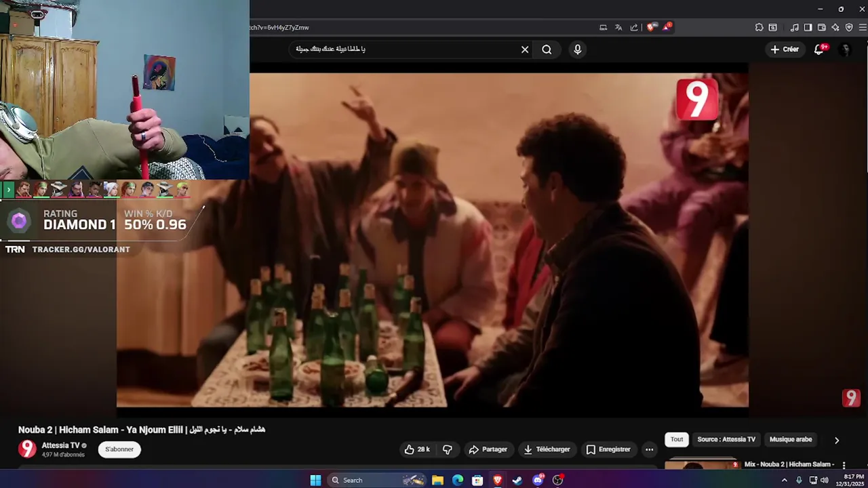Image resolution: width=868 pixels, height=488 pixels.
Task: Open the Leo AI sparkle icon
Action: tap(835, 28)
